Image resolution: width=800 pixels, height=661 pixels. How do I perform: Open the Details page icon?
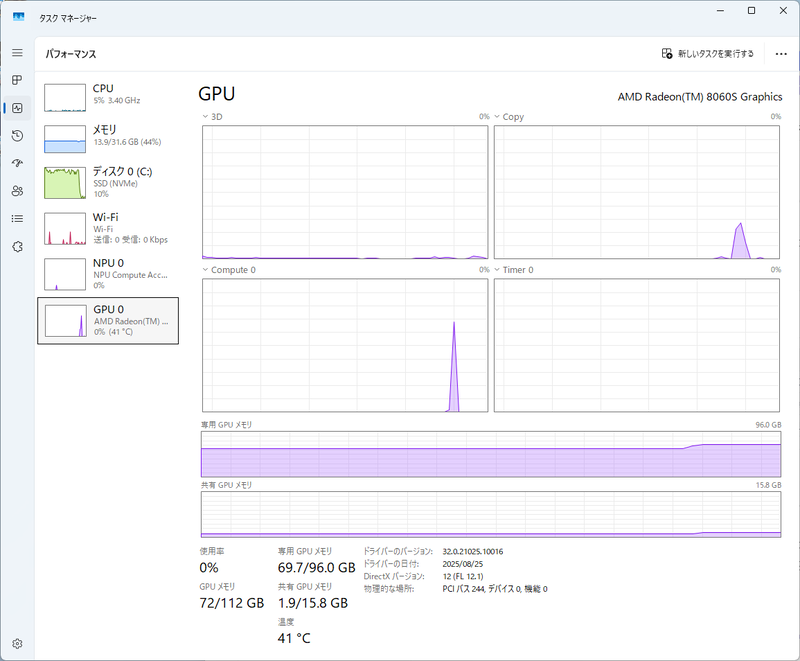coord(16,218)
